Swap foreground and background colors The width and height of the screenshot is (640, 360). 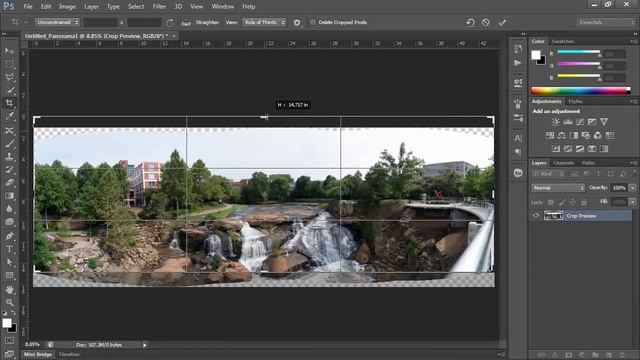tap(13, 313)
